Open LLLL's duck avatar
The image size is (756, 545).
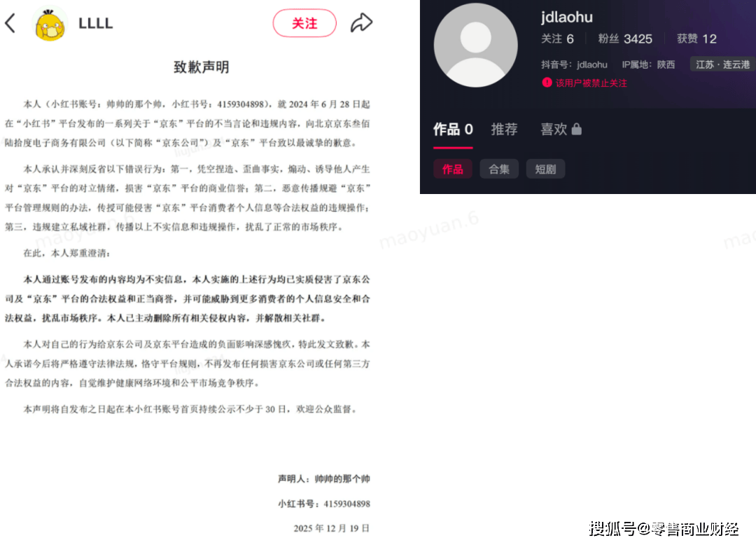click(50, 25)
